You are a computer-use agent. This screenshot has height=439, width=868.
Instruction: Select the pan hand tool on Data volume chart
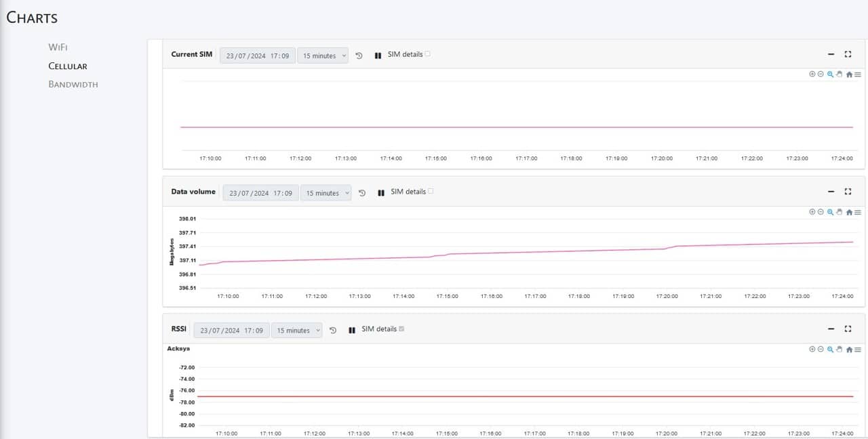[839, 212]
